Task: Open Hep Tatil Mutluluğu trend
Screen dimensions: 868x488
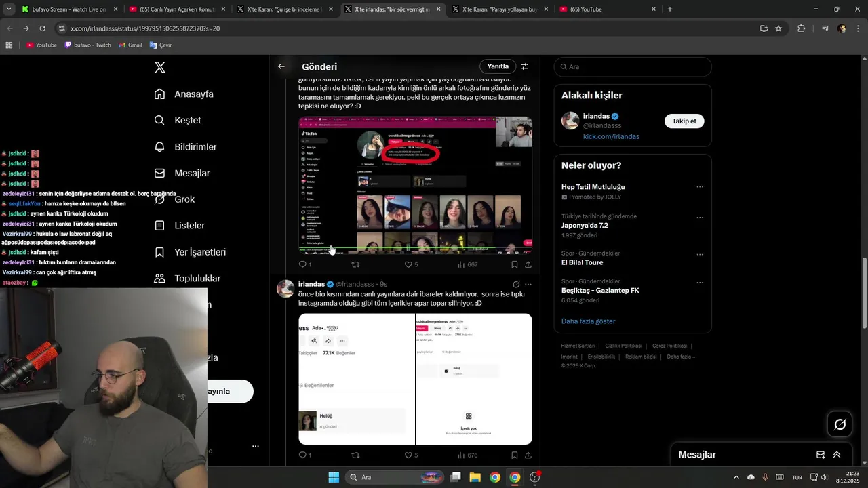Action: point(593,187)
